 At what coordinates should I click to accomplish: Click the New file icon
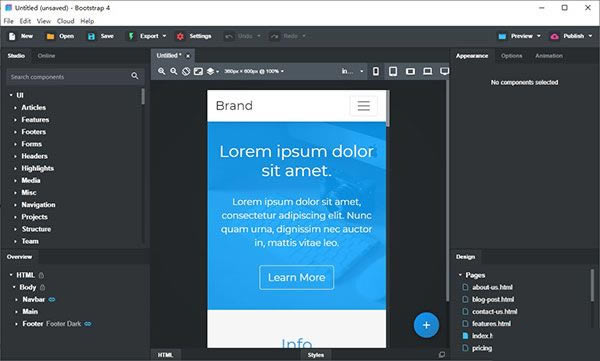pyautogui.click(x=12, y=36)
